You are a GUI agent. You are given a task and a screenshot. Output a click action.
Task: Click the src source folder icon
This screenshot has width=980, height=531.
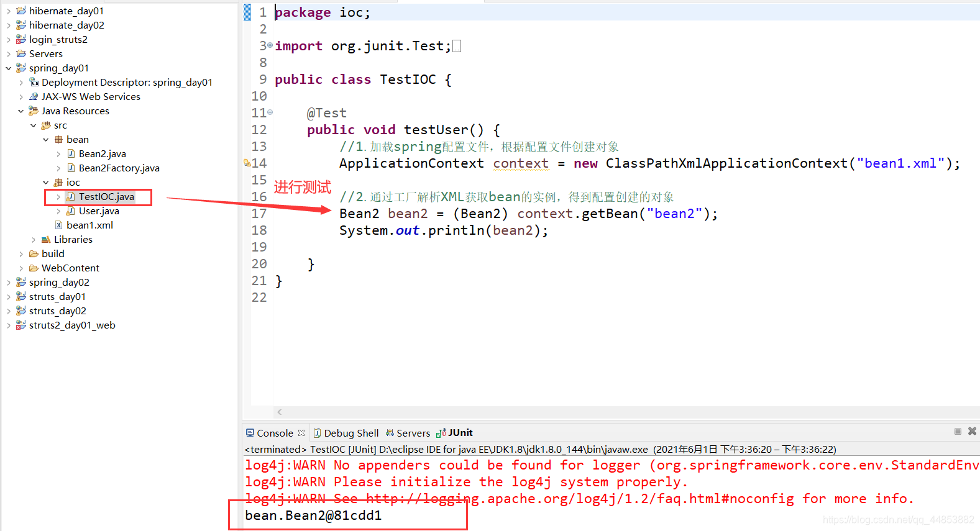click(46, 125)
